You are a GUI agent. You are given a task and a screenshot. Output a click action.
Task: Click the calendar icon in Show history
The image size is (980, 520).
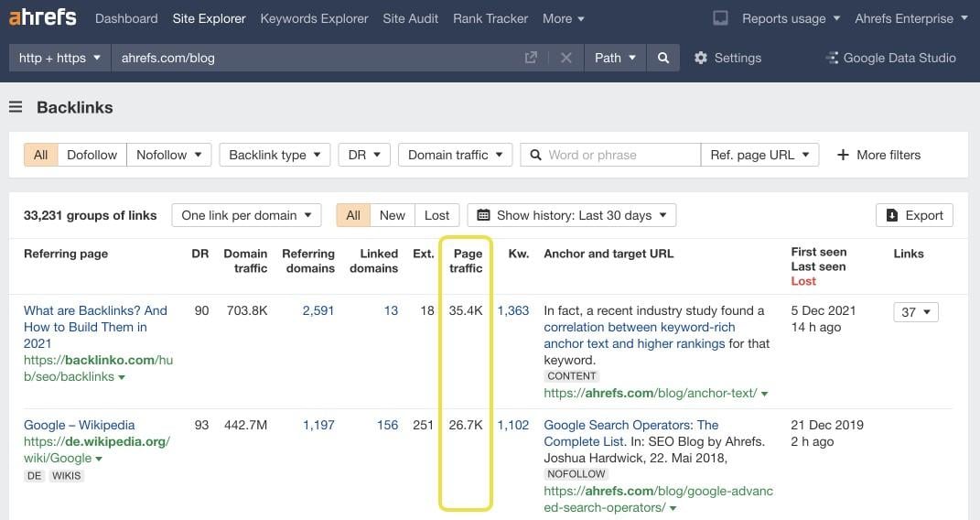(483, 215)
